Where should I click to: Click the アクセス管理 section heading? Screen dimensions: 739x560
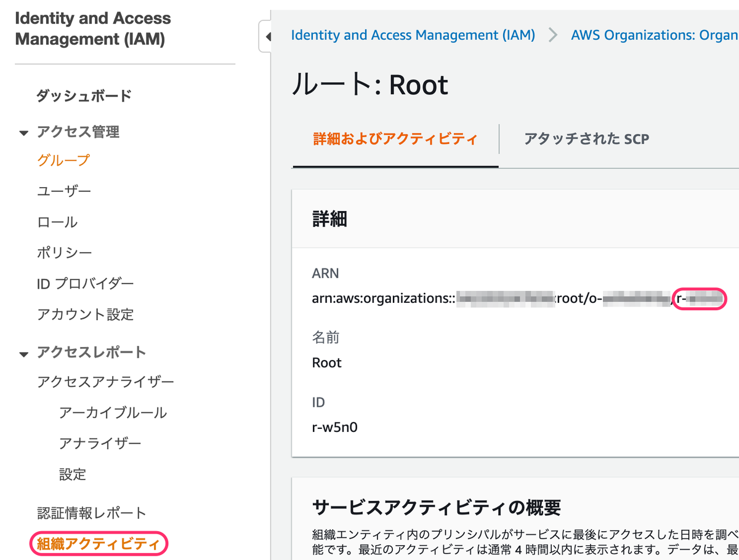pos(78,132)
